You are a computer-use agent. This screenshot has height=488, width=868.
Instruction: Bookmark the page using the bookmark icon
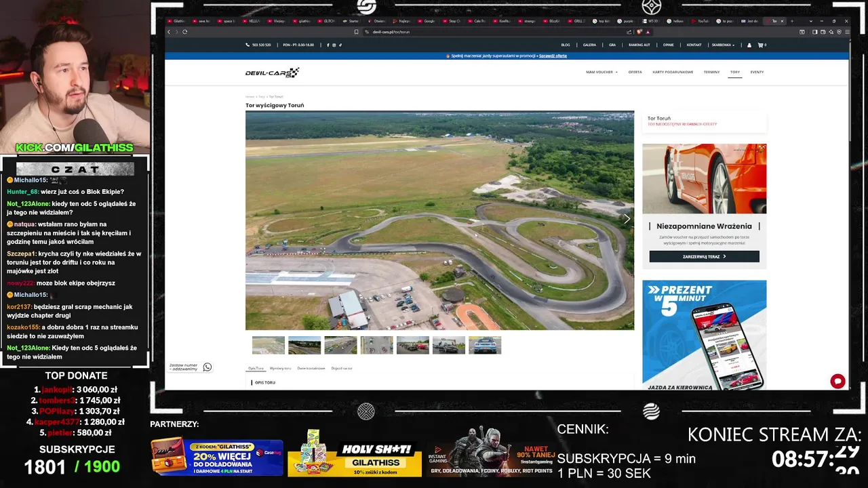(x=356, y=32)
